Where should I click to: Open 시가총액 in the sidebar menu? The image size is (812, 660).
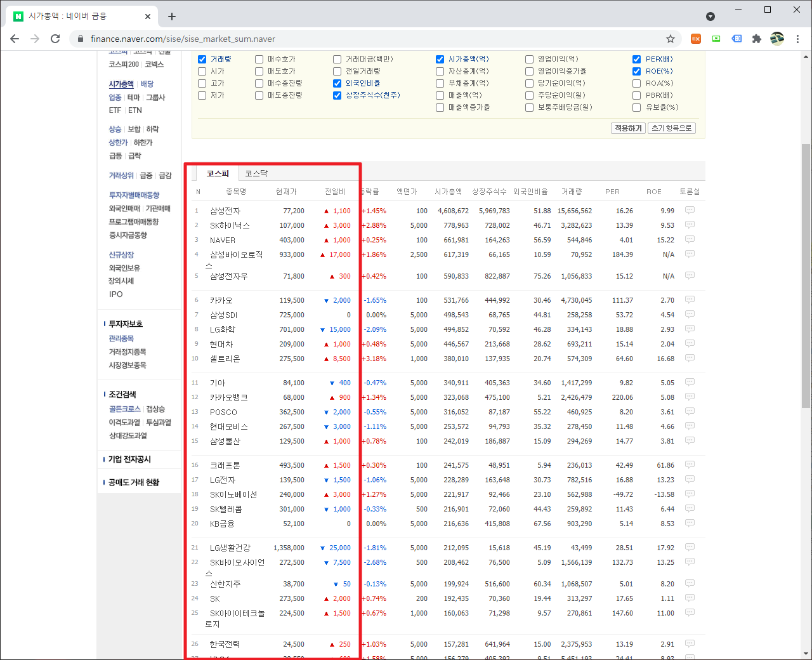[121, 84]
